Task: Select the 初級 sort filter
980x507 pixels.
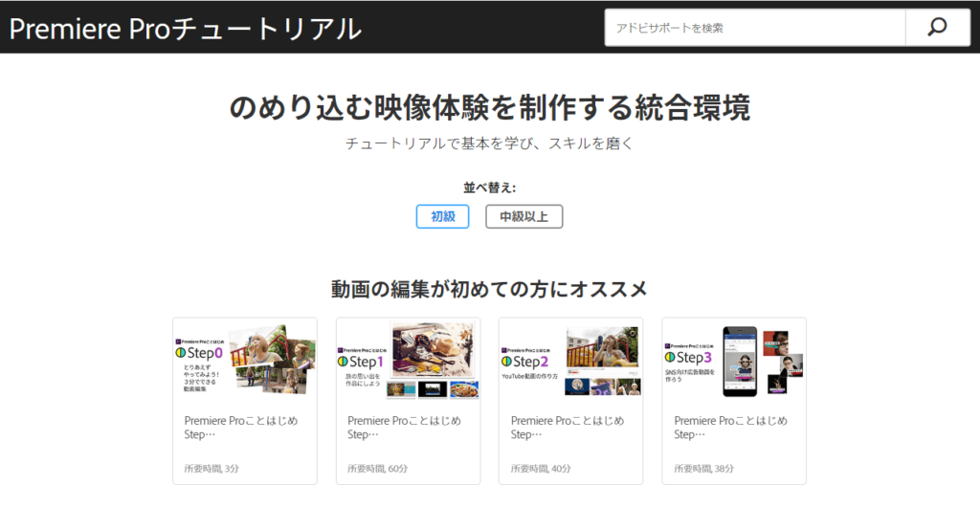Action: [442, 216]
